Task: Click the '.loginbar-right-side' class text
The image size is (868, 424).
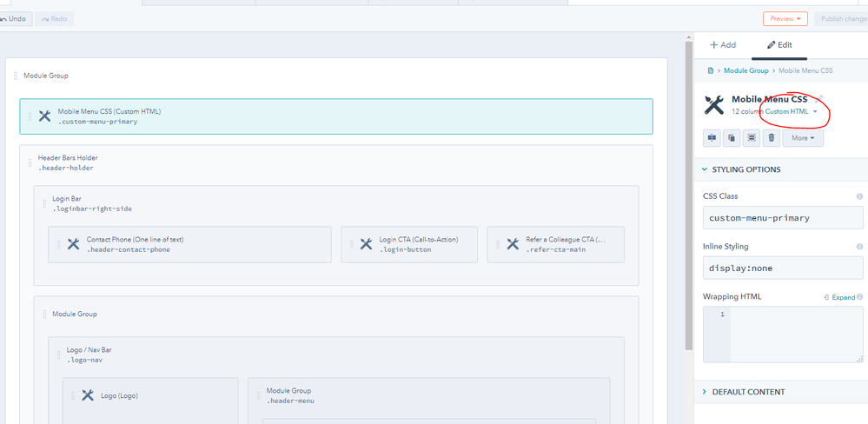Action: pyautogui.click(x=92, y=209)
